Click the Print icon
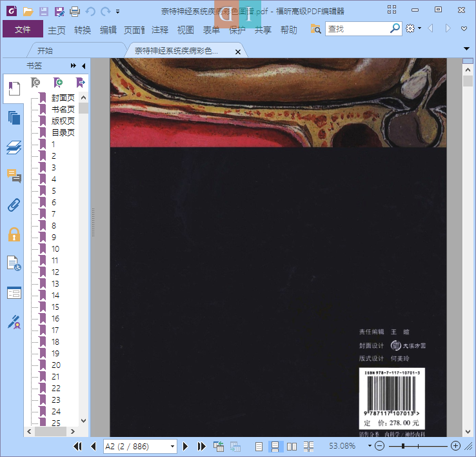Image resolution: width=476 pixels, height=457 pixels. (75, 12)
